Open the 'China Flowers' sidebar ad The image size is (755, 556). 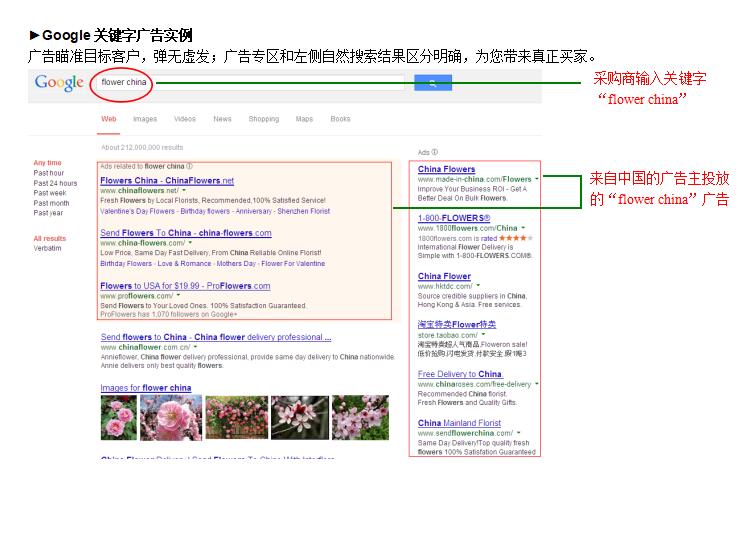click(446, 169)
